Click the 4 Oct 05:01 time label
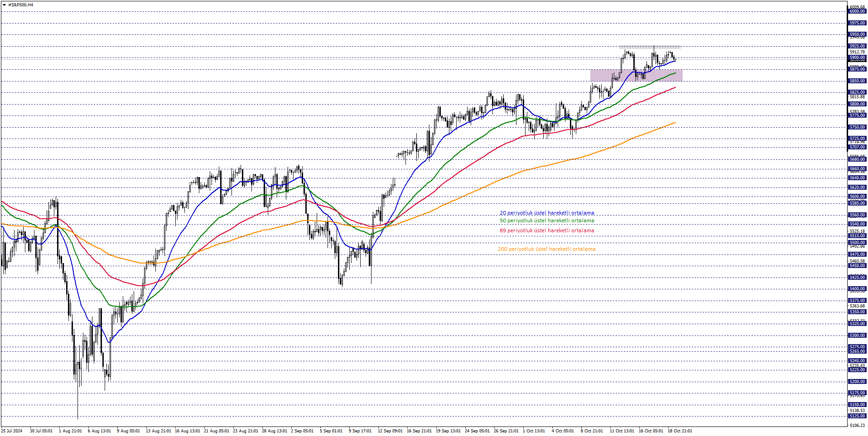This screenshot has width=868, height=436. [x=563, y=431]
